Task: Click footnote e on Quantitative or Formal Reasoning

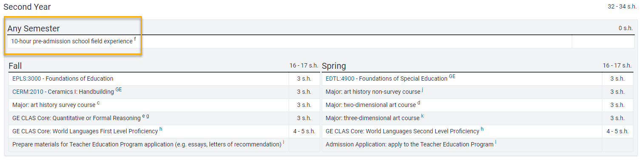Action: click(144, 116)
